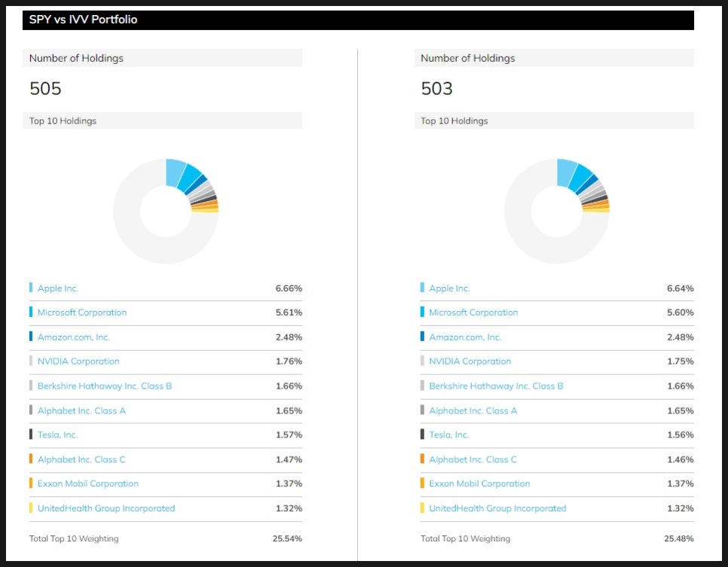The height and width of the screenshot is (567, 728).
Task: Click the yellow swatch beside left-column UnitedHealth Group
Action: click(31, 508)
